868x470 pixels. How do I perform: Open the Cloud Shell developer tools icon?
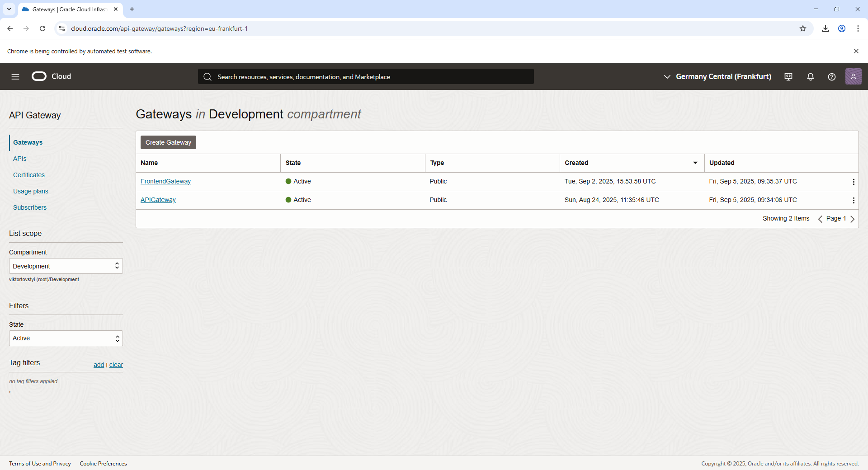[788, 77]
